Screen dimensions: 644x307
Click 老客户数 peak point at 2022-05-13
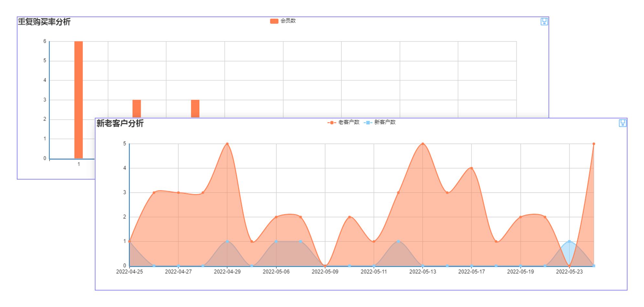point(423,144)
